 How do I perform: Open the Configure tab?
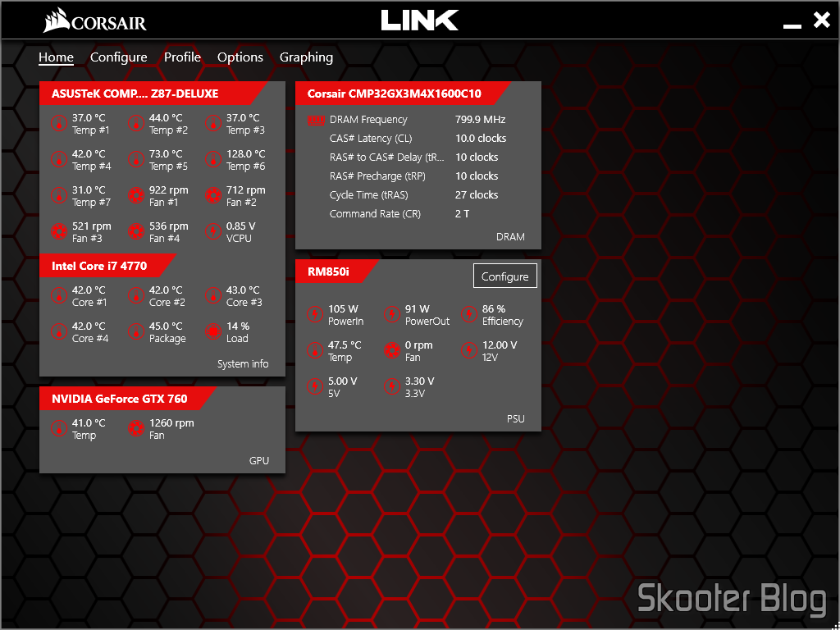[x=118, y=57]
